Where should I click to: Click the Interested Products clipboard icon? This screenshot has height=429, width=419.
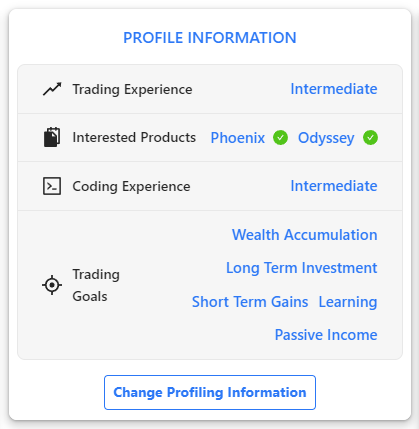point(52,137)
